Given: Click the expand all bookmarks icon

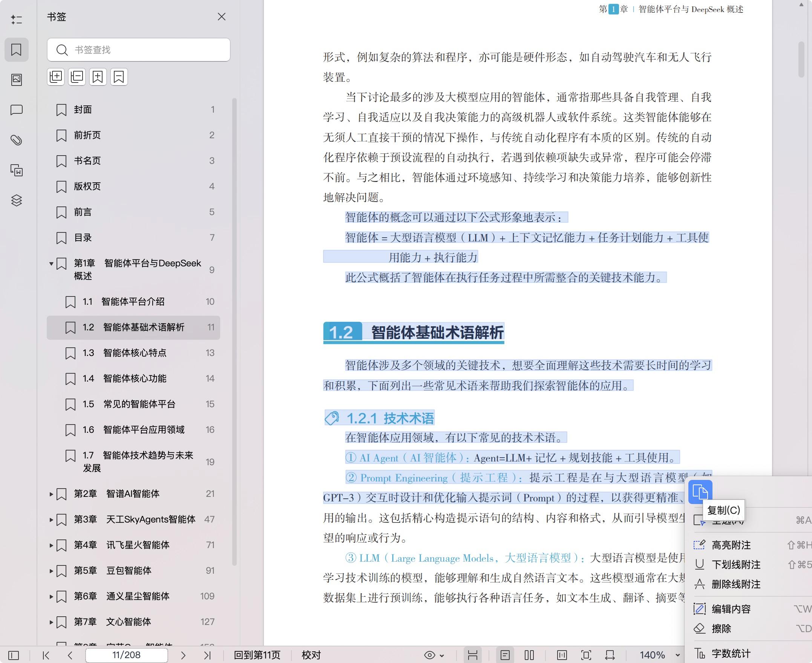Looking at the screenshot, I should pyautogui.click(x=56, y=77).
